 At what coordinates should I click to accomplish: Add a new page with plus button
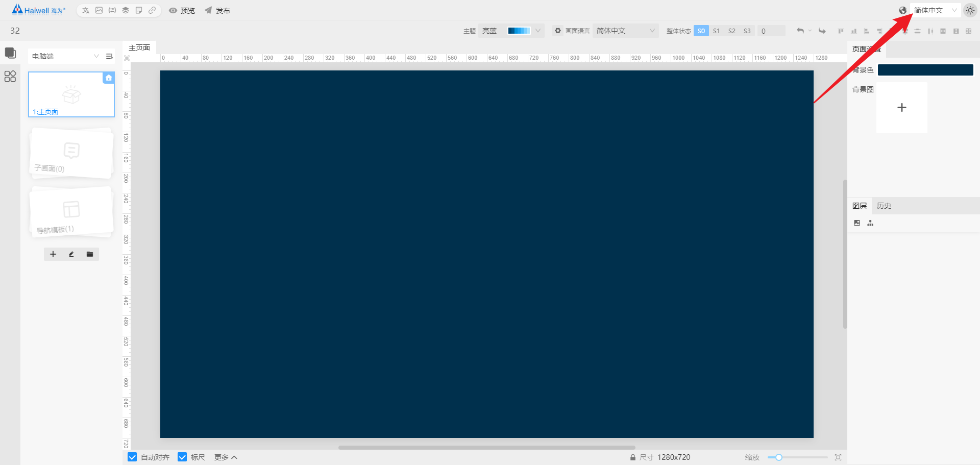click(x=53, y=254)
